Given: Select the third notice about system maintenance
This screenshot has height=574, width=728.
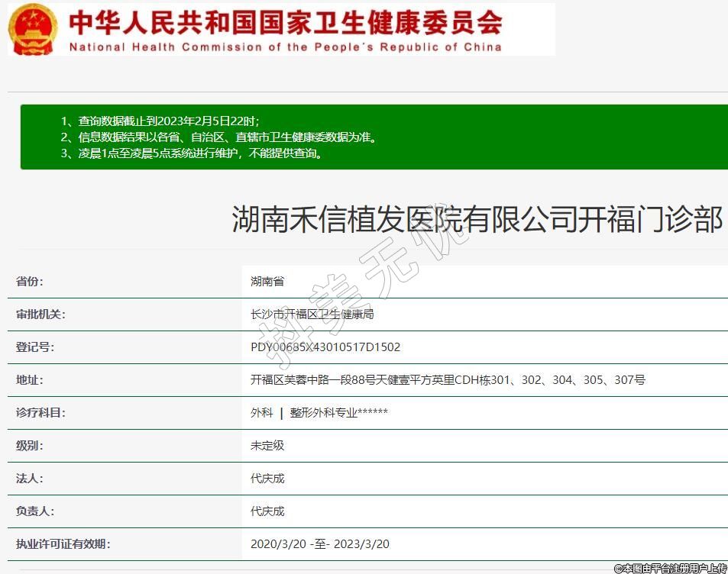Looking at the screenshot, I should 192,153.
